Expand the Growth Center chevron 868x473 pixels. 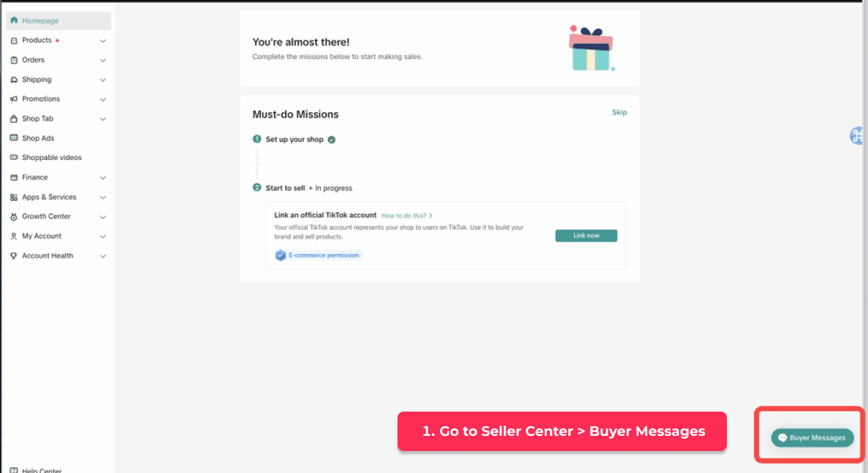(x=103, y=217)
